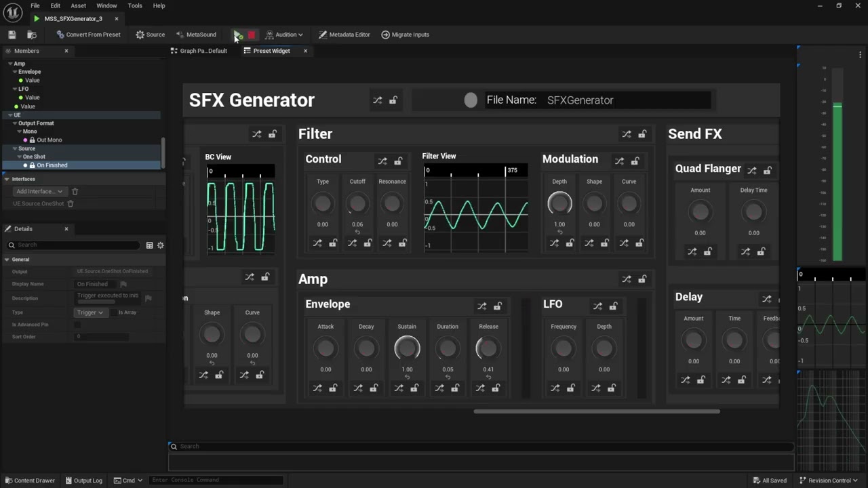
Task: Click the Quad Flanger shuffle icon
Action: (x=751, y=171)
